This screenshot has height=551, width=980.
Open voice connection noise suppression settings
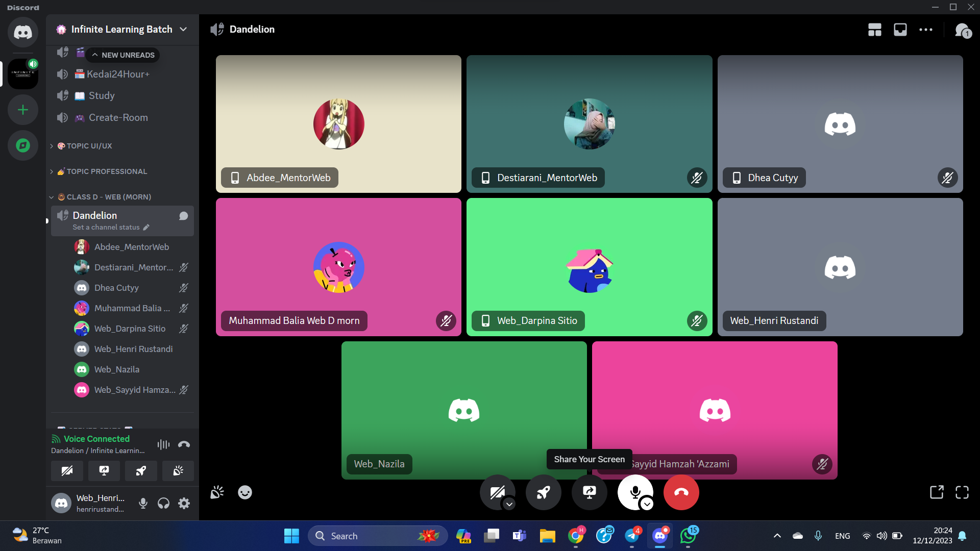click(163, 444)
